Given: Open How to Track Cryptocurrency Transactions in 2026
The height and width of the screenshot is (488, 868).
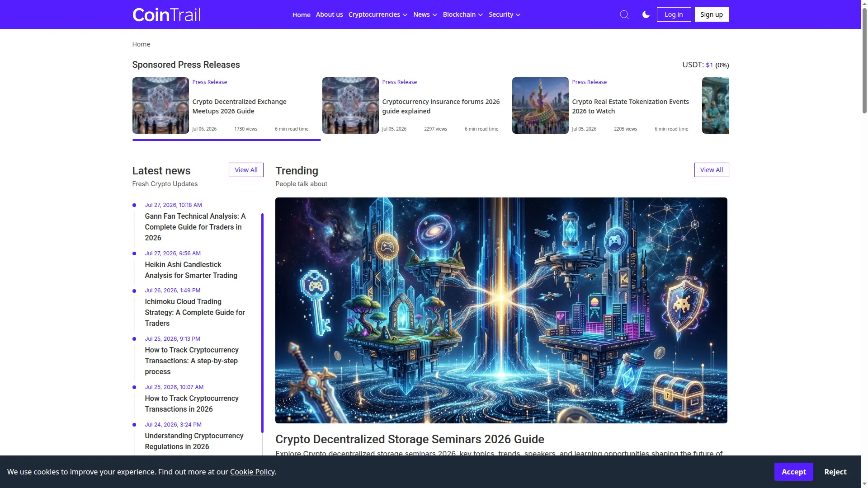Looking at the screenshot, I should (192, 404).
